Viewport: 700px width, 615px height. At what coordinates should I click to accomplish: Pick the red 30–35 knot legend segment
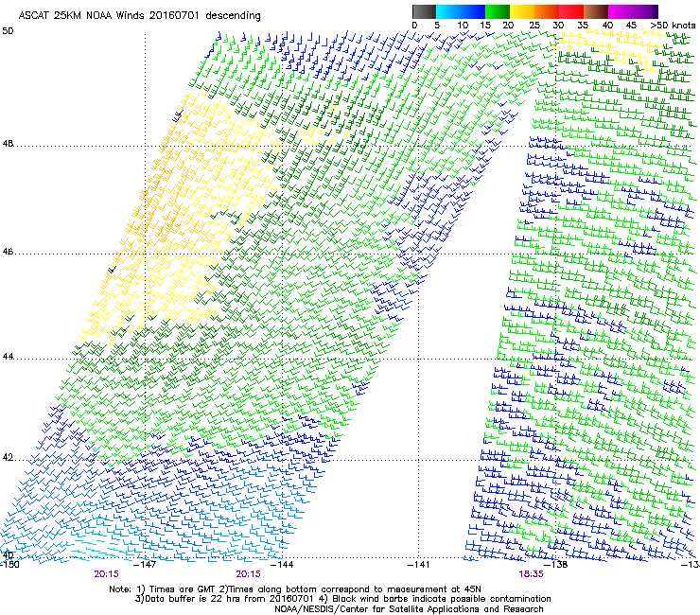(x=571, y=11)
